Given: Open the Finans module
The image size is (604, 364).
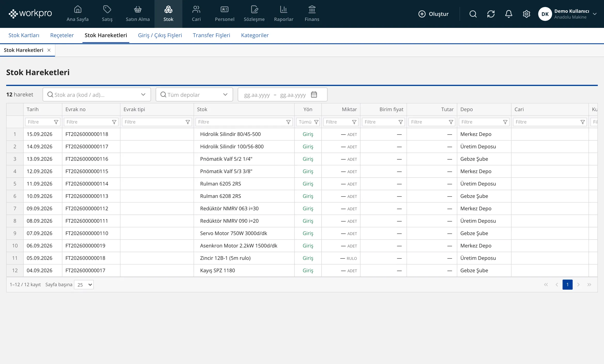Looking at the screenshot, I should click(x=312, y=14).
